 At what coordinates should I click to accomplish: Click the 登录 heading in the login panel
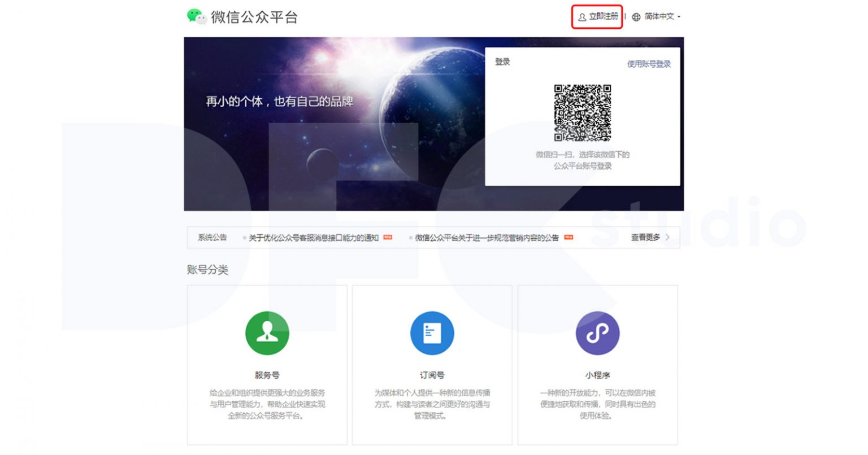(x=504, y=62)
